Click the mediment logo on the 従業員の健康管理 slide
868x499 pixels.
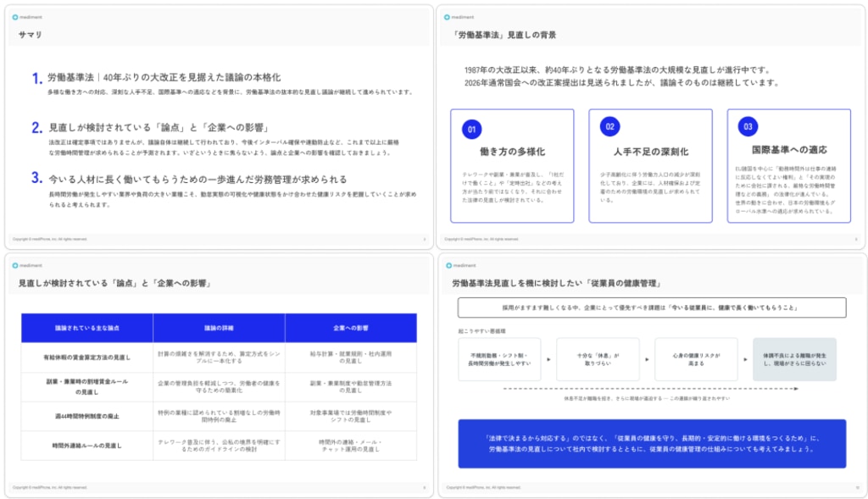click(x=460, y=265)
